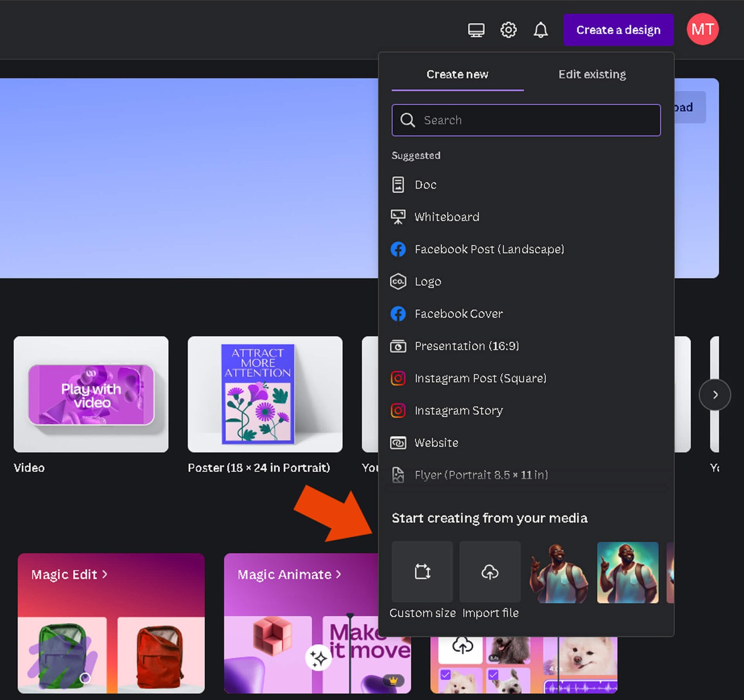Click Instagram icon beside Instagram Story
This screenshot has height=700, width=744.
(398, 411)
